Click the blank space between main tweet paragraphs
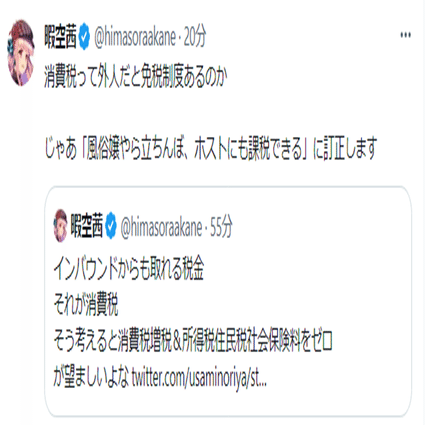Viewport: 425px width, 425px height. (210, 112)
